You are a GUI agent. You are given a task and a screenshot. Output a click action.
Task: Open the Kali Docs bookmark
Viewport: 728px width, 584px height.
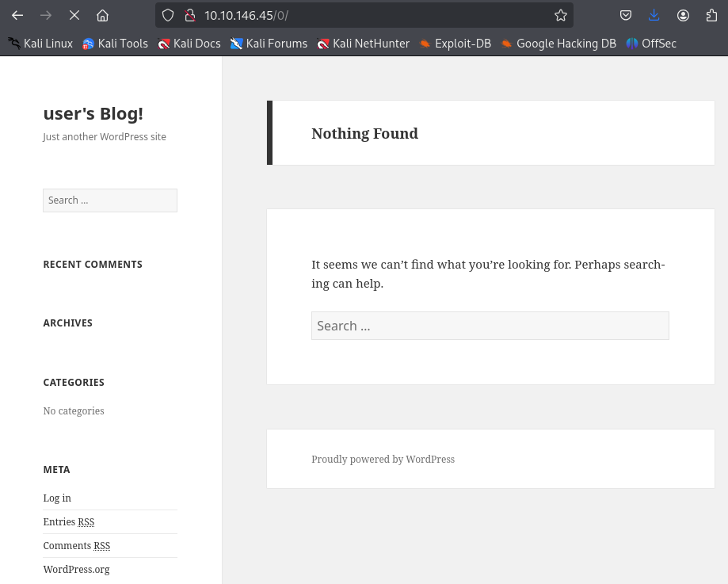(x=189, y=44)
